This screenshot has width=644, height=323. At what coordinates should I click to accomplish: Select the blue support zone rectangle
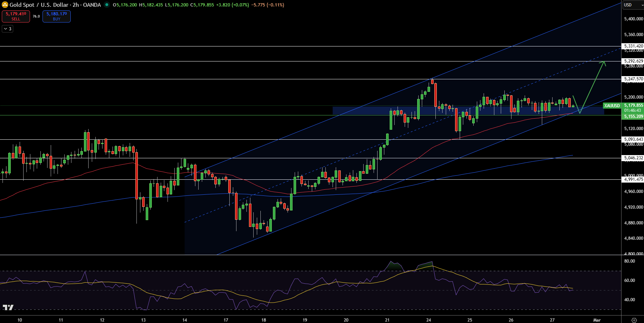click(x=468, y=111)
